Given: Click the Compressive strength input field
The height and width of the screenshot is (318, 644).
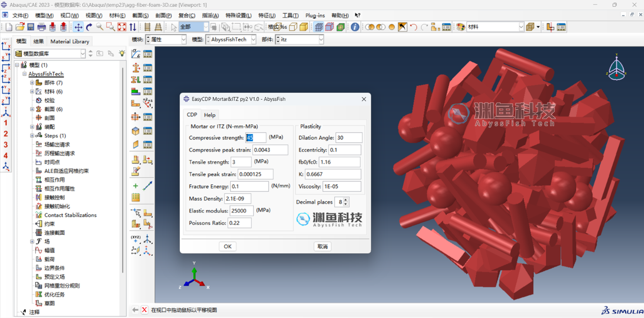Looking at the screenshot, I should (255, 138).
